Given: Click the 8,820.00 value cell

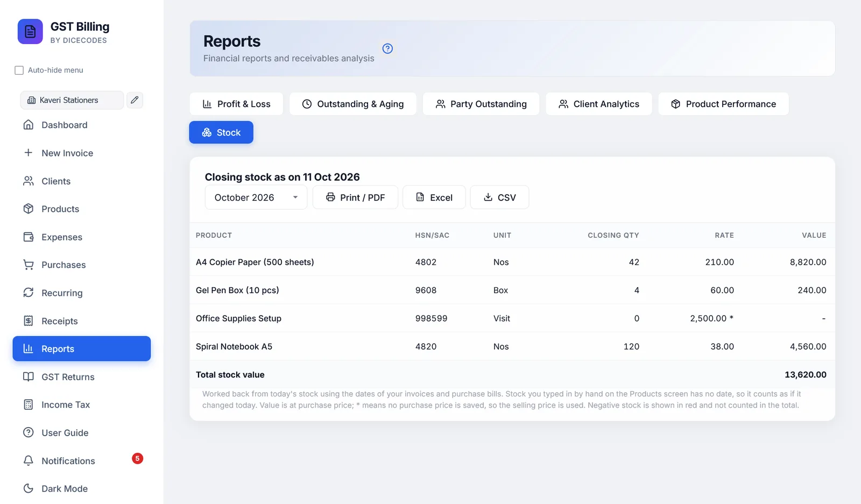Looking at the screenshot, I should (808, 262).
